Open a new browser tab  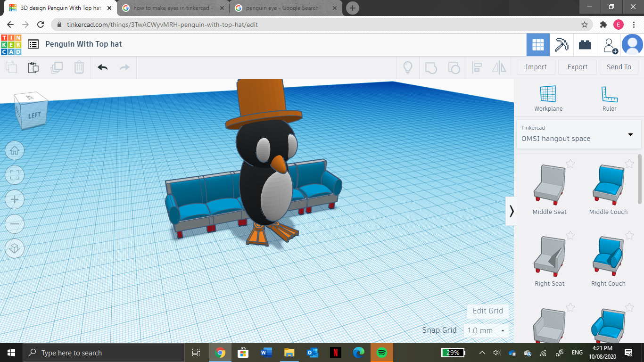[x=352, y=8]
